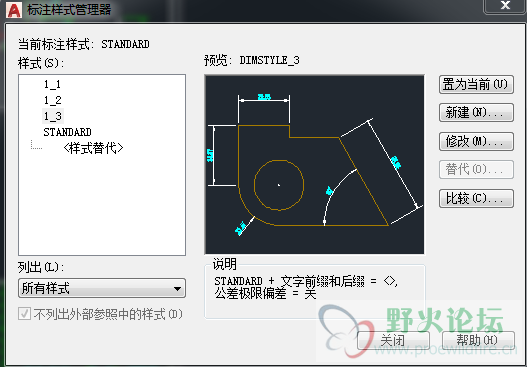527x367 pixels.
Task: Click the 新建(N)... button
Action: coord(476,112)
